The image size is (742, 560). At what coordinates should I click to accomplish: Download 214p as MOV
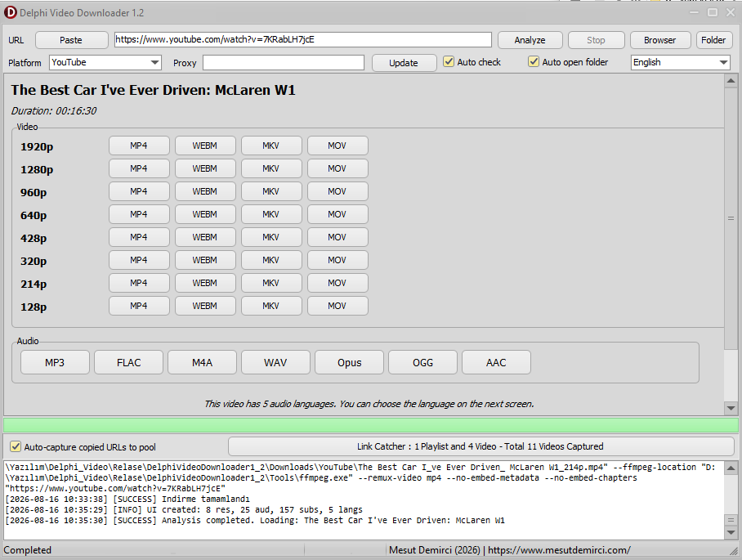(337, 283)
